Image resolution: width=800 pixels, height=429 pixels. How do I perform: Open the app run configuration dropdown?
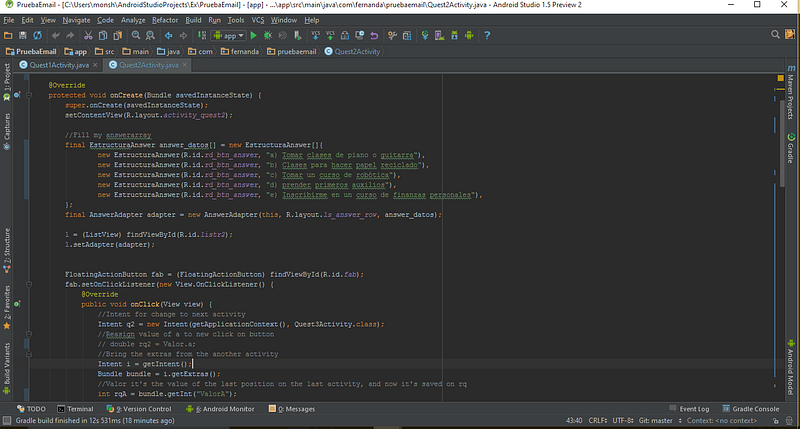[x=229, y=35]
